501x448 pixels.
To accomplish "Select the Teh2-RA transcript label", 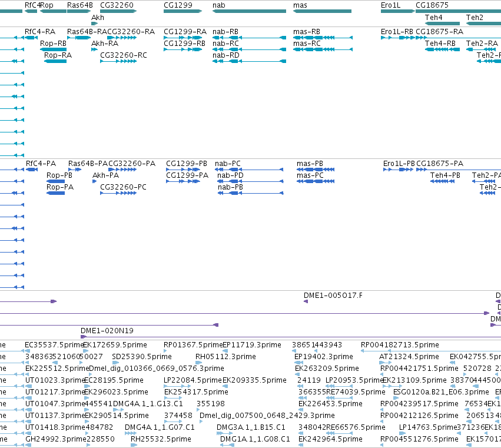I will pyautogui.click(x=482, y=44).
